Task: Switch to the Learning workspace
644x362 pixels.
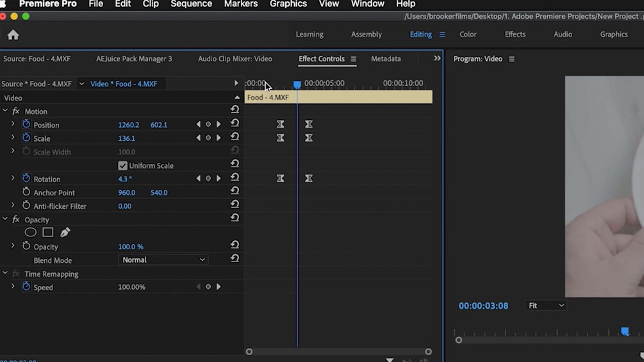Action: pos(310,35)
